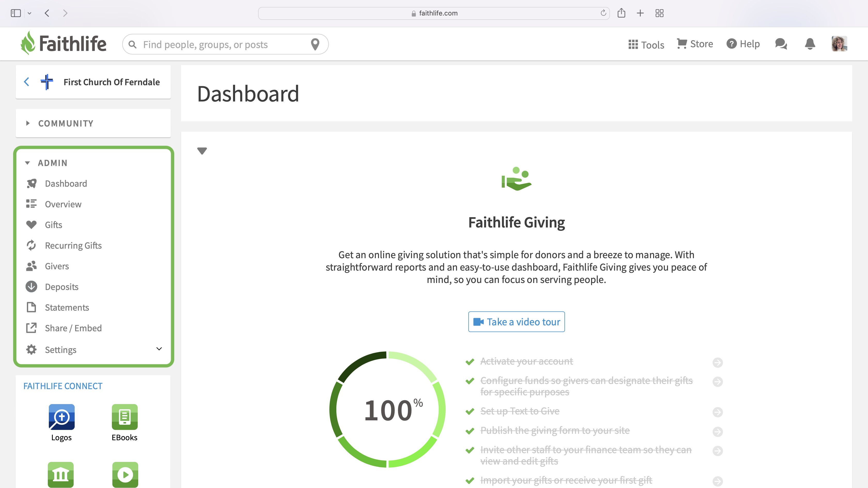This screenshot has height=488, width=868.
Task: Open the messages chat bubbles icon
Action: tap(781, 44)
